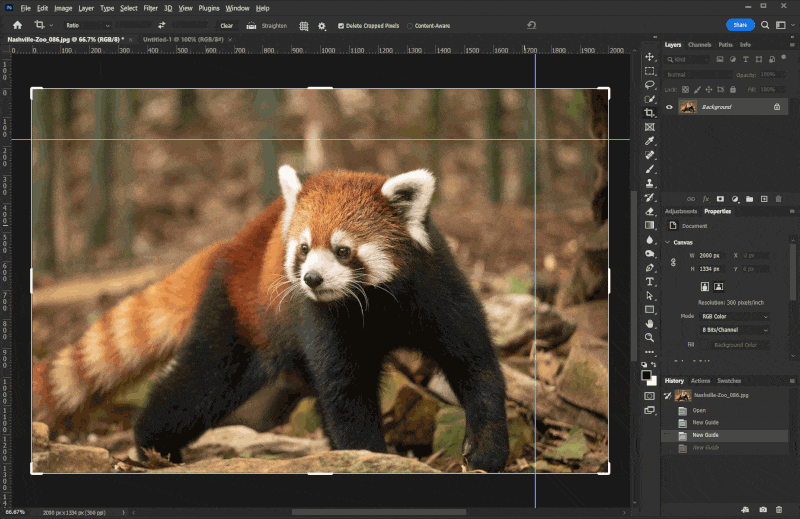Hide the Background layer eye icon
Viewport: 800px width, 519px height.
click(x=669, y=107)
